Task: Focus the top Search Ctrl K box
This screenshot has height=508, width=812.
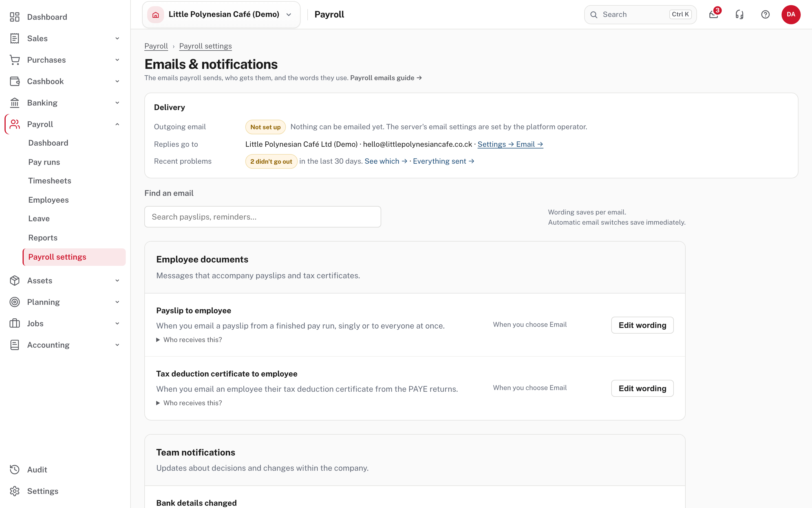Action: click(640, 14)
